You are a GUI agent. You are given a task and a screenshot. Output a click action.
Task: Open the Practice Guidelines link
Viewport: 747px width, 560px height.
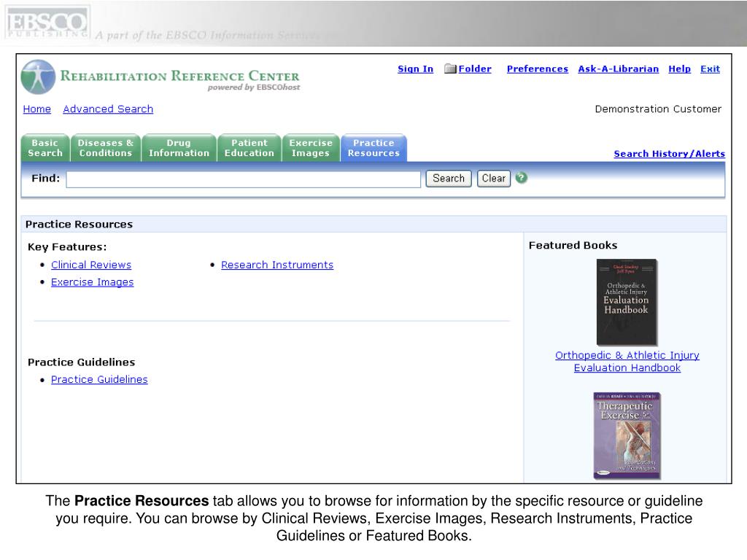pos(99,379)
